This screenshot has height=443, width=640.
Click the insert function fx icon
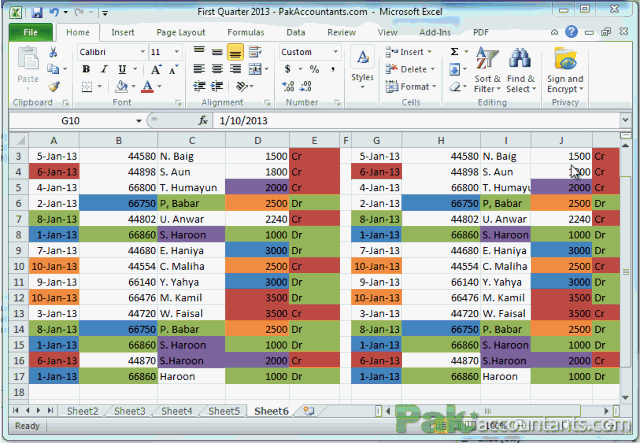click(203, 120)
